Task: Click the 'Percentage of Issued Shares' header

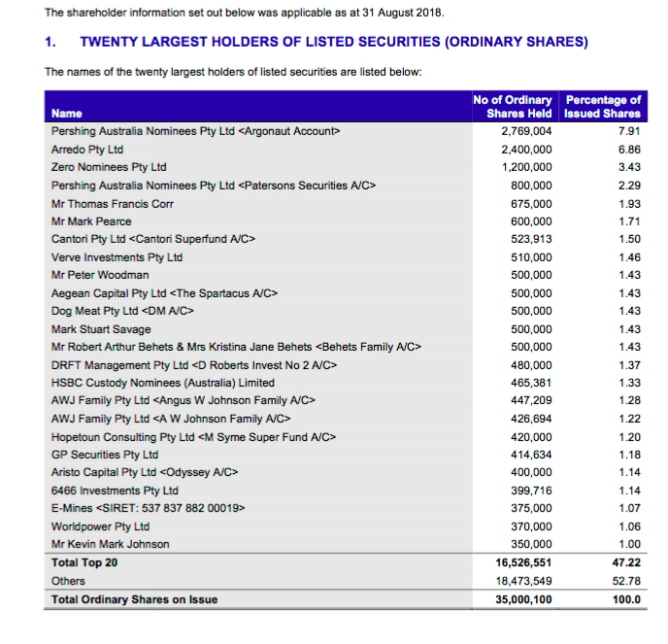Action: pos(602,107)
